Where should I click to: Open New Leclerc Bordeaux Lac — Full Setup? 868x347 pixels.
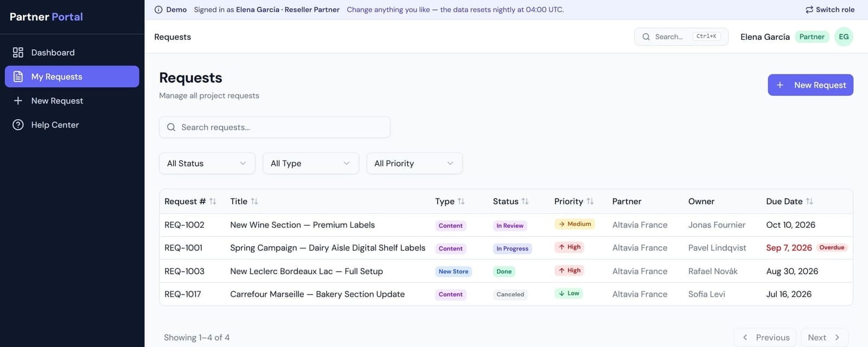(307, 271)
